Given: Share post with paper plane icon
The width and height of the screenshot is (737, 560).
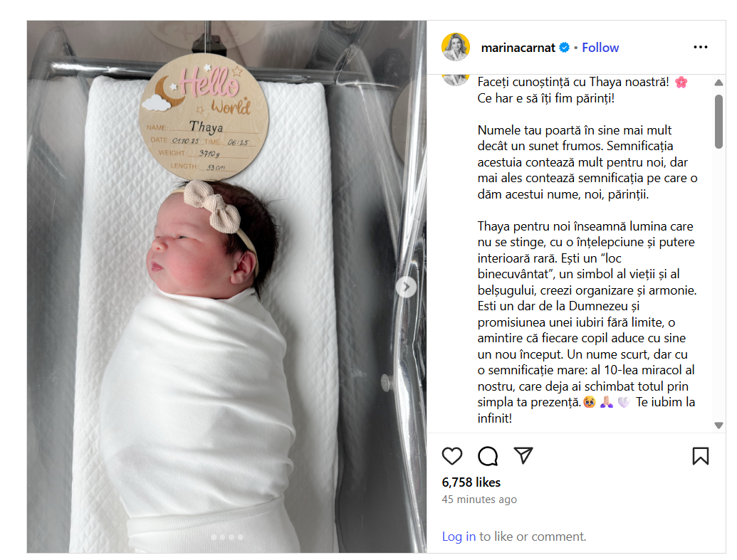Looking at the screenshot, I should [x=523, y=455].
